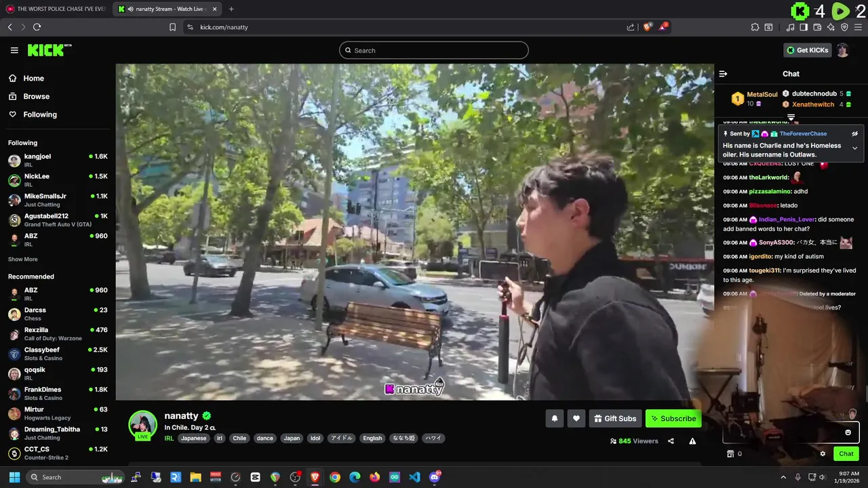Click the Windows Start button
868x488 pixels.
[x=14, y=477]
